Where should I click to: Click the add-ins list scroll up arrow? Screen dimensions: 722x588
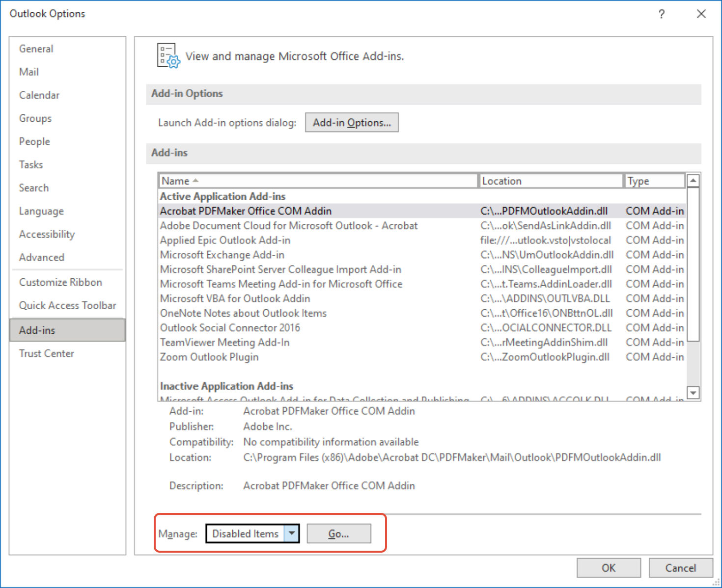tap(693, 181)
